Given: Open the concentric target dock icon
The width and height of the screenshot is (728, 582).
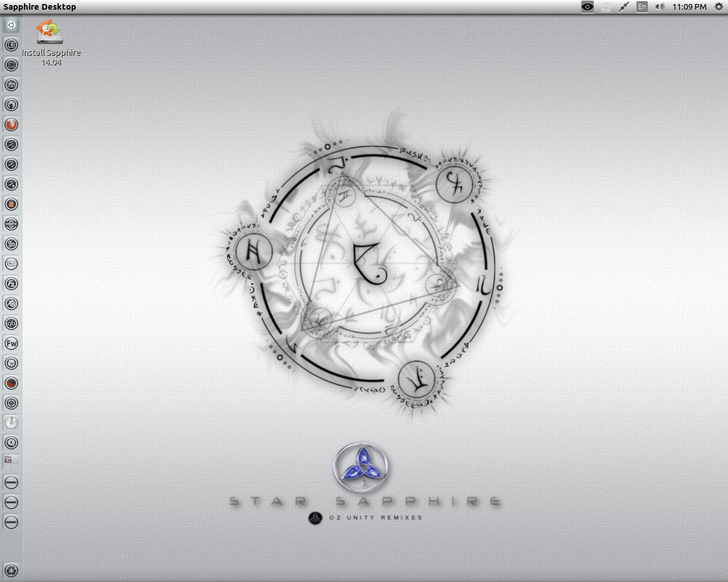Looking at the screenshot, I should click(x=11, y=403).
